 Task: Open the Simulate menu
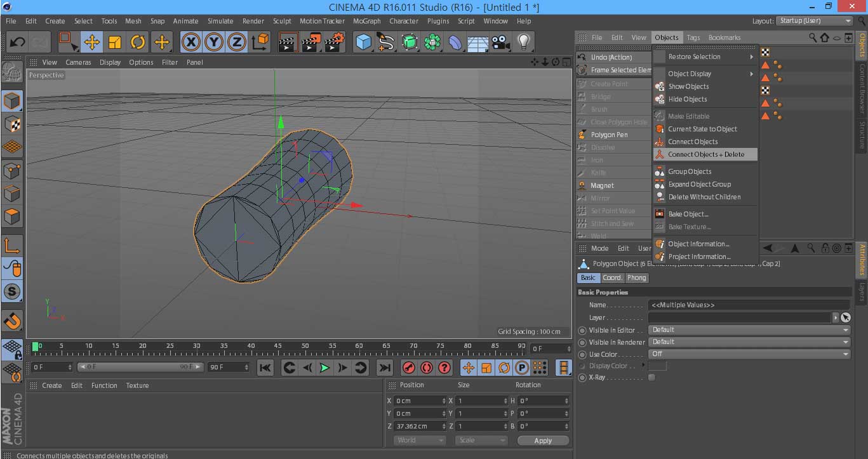pos(220,21)
